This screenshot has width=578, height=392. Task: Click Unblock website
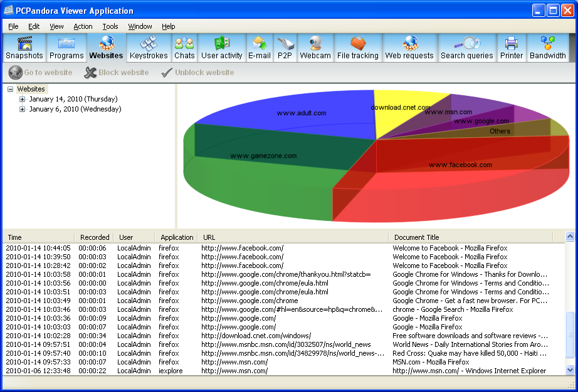197,73
